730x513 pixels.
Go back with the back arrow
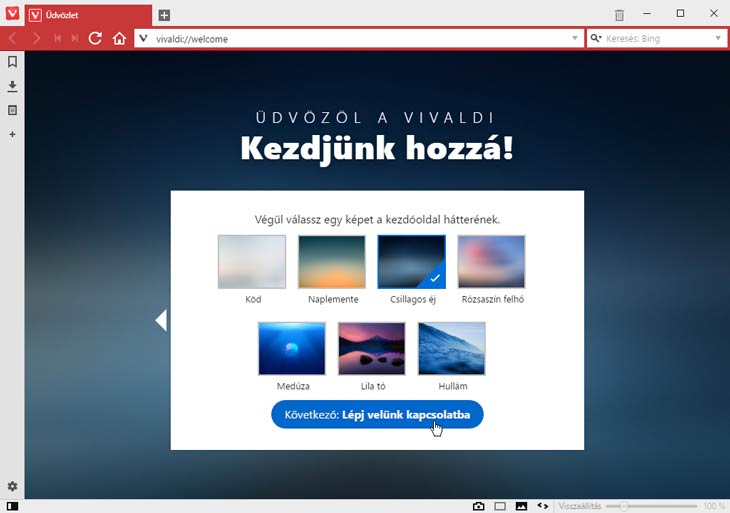[13, 38]
